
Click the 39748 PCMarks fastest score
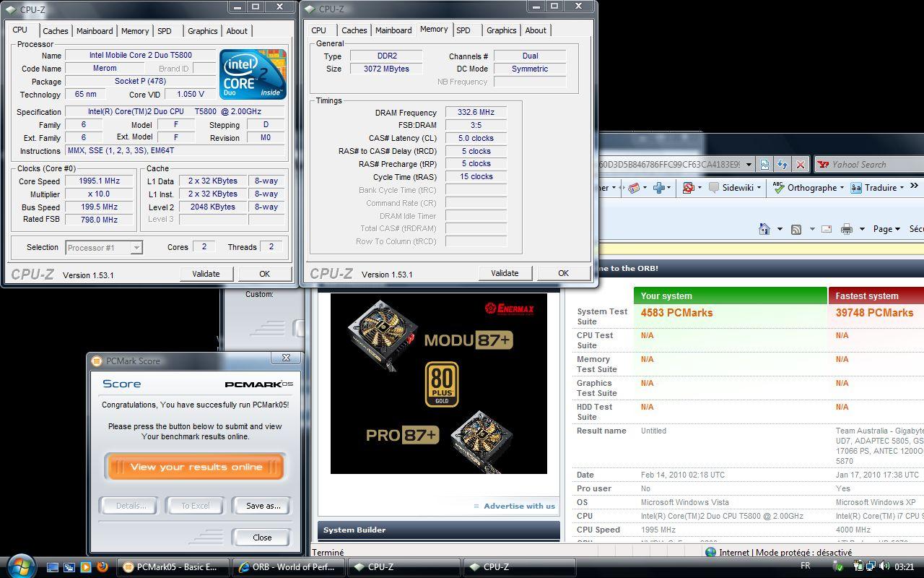[874, 313]
